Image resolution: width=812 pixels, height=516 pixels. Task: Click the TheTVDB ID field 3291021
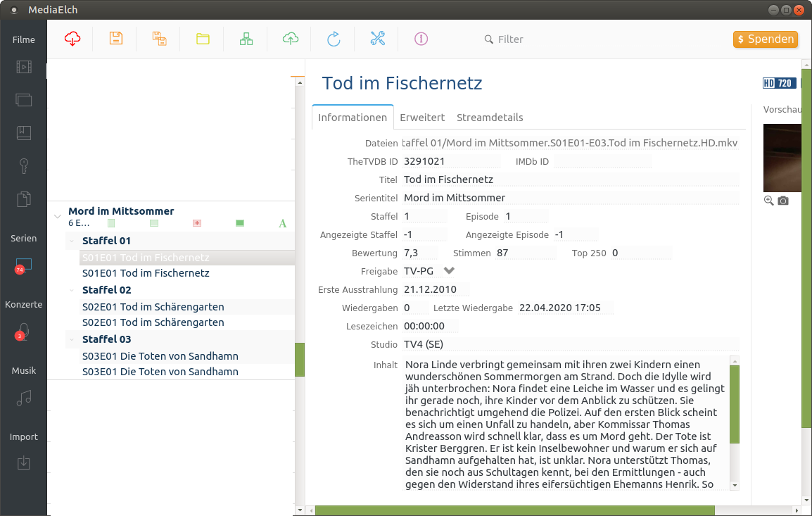tap(452, 161)
